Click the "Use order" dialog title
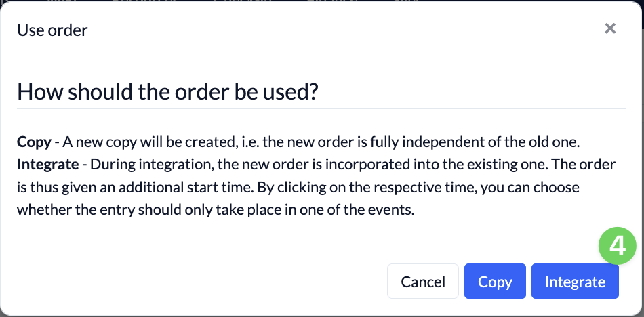Screen dimensions: 644x317 (52, 30)
